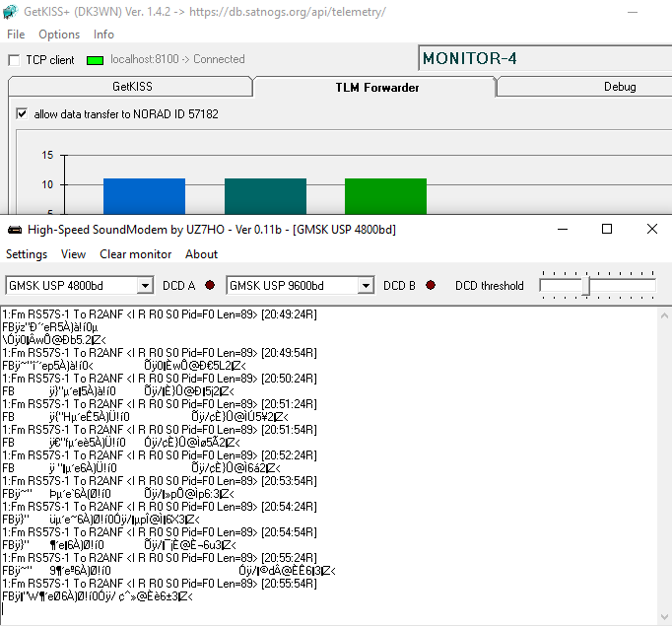
Task: Click the frame line timestamped 20:51:54R
Action: (160, 430)
